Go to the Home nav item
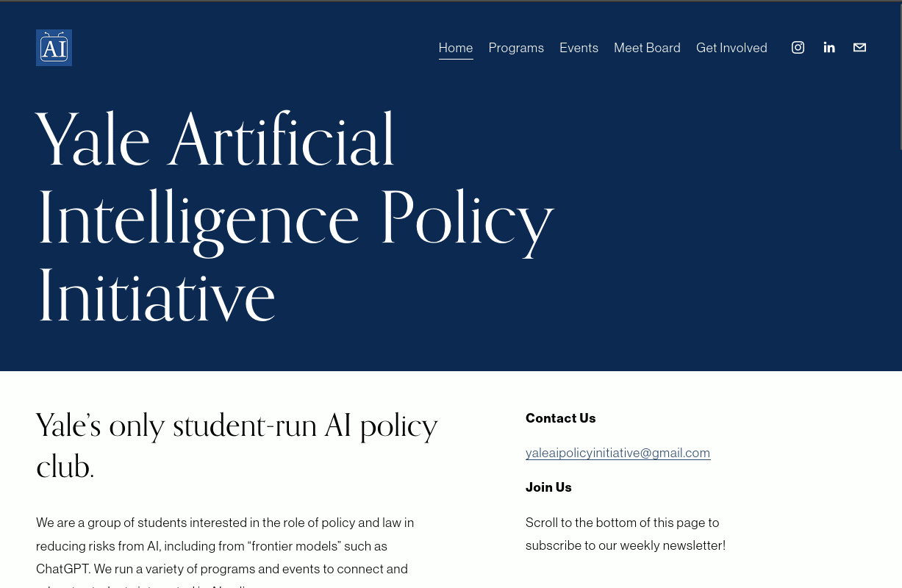 click(x=456, y=48)
